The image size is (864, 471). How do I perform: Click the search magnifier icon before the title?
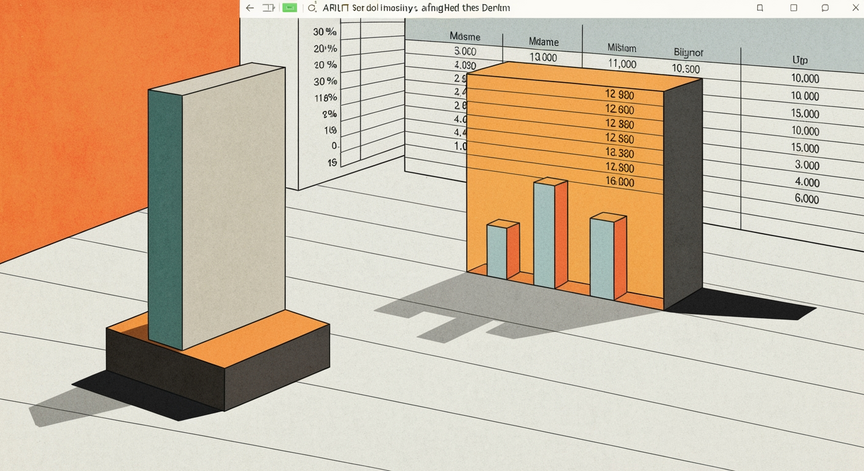point(312,8)
